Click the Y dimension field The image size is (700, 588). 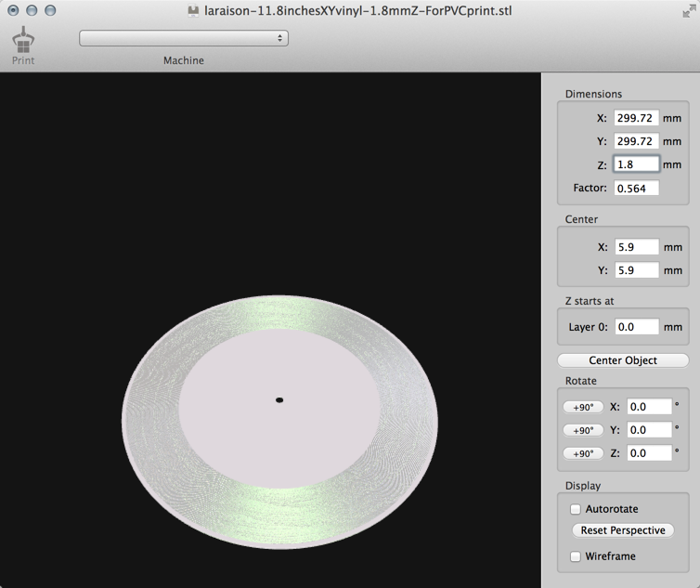click(636, 141)
